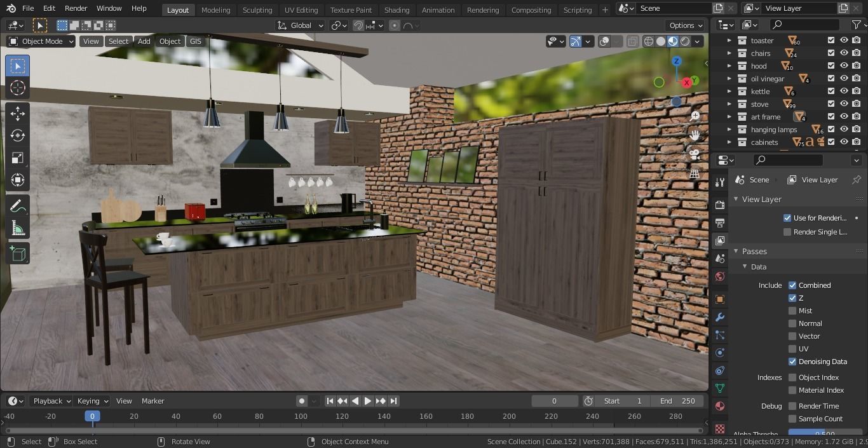
Task: Enable the Render Time debug checkbox
Action: pos(792,406)
